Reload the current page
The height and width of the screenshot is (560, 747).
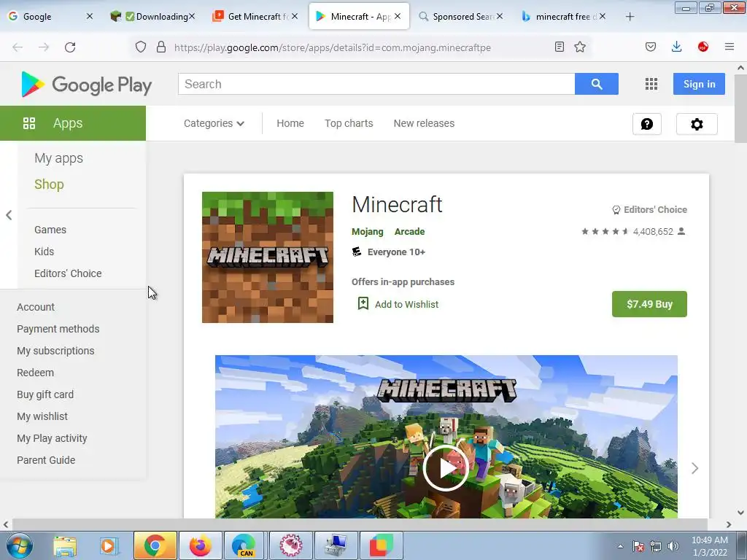[70, 47]
